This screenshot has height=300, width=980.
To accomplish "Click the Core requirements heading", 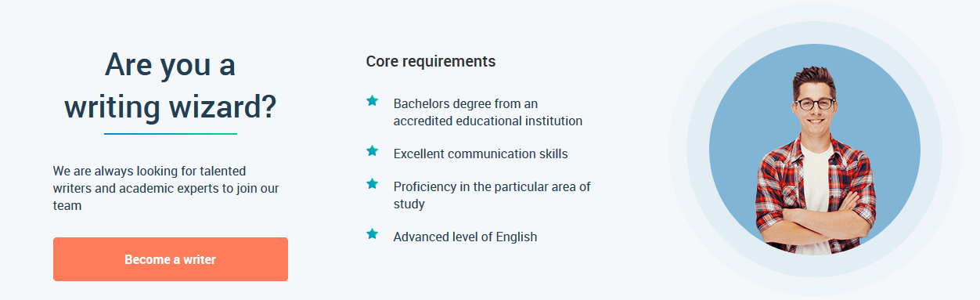I will coord(431,61).
